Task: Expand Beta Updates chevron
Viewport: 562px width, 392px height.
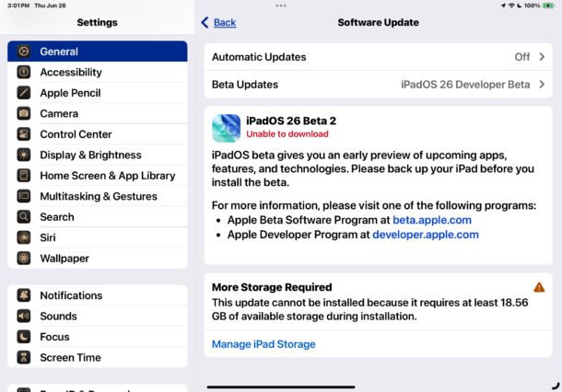Action: [542, 85]
